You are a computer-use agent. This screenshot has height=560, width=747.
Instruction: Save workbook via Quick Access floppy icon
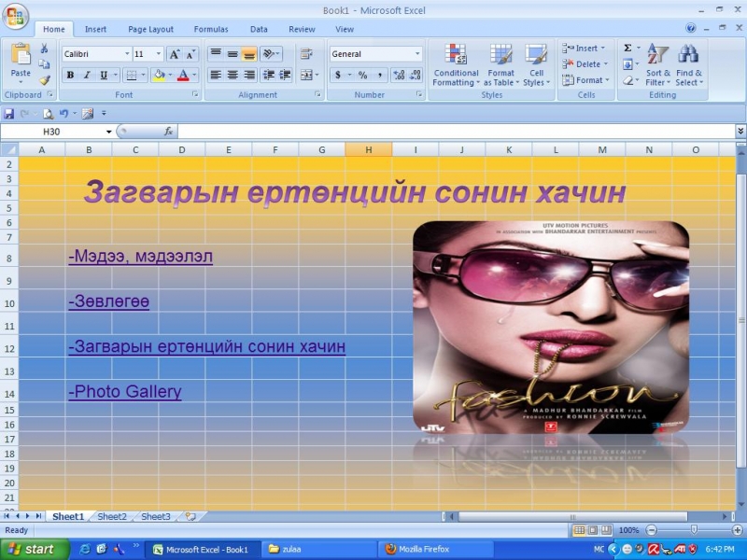tap(8, 113)
